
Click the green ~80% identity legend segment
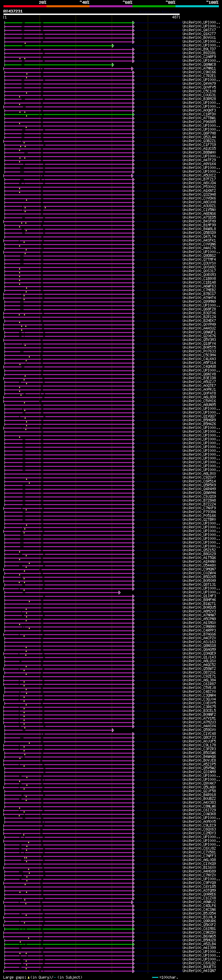point(154,6)
